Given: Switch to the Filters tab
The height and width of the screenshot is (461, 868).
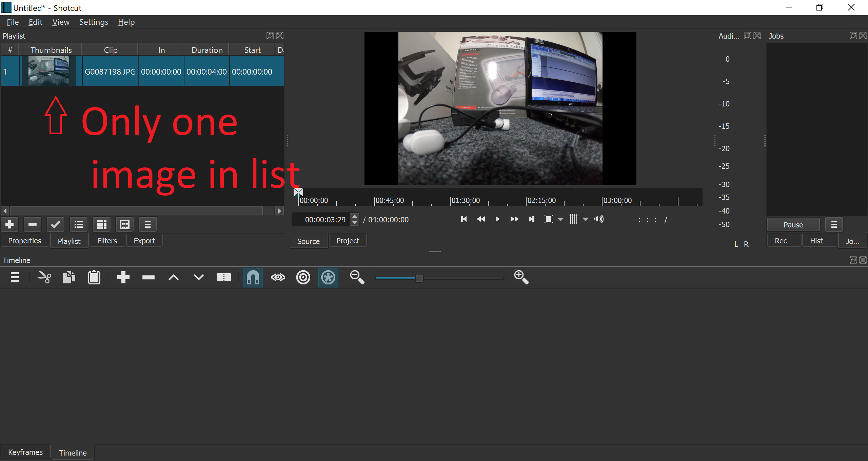Looking at the screenshot, I should (x=107, y=241).
